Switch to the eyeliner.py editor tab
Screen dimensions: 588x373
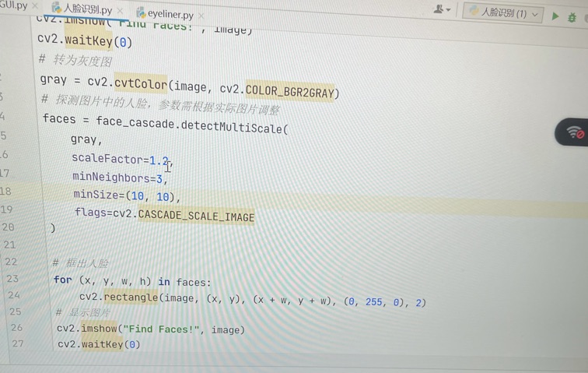(170, 14)
